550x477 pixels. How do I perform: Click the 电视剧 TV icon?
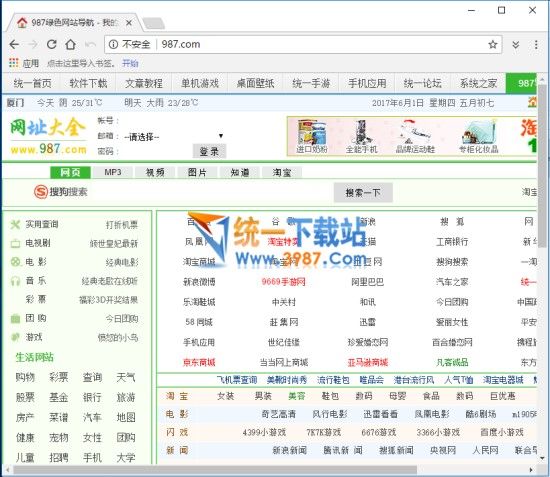coord(15,243)
